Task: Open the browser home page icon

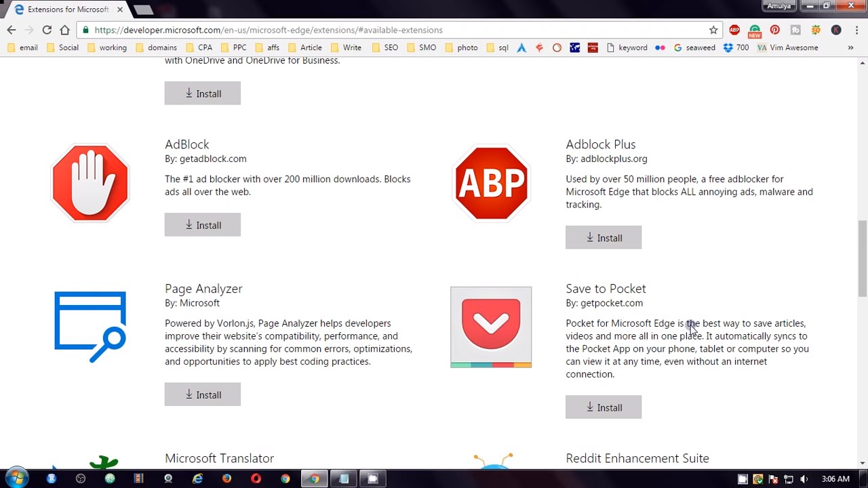Action: (x=64, y=30)
